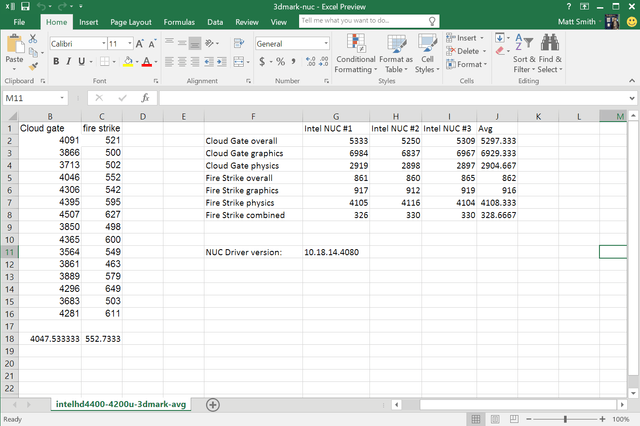Image resolution: width=640 pixels, height=426 pixels.
Task: Toggle align text right
Action: click(195, 62)
